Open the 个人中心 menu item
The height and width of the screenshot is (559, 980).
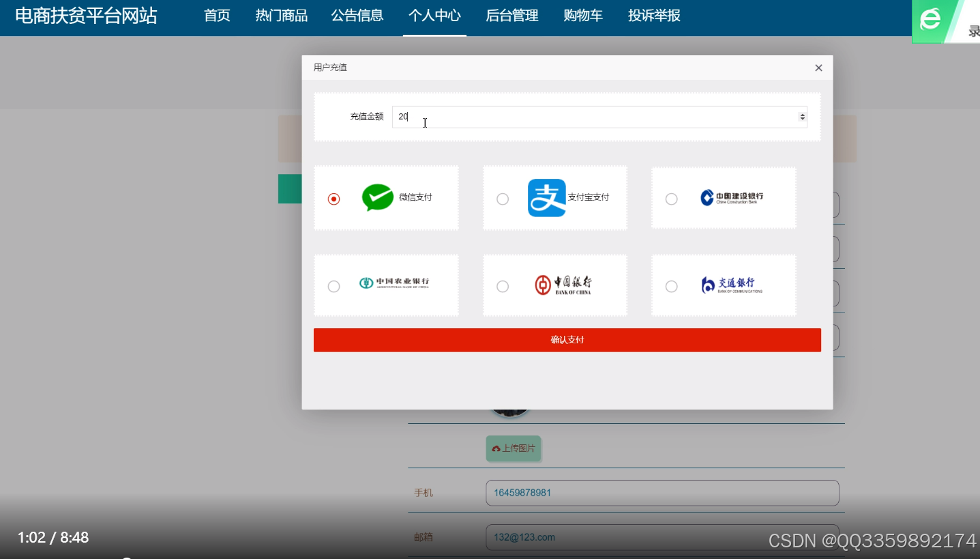pos(434,16)
